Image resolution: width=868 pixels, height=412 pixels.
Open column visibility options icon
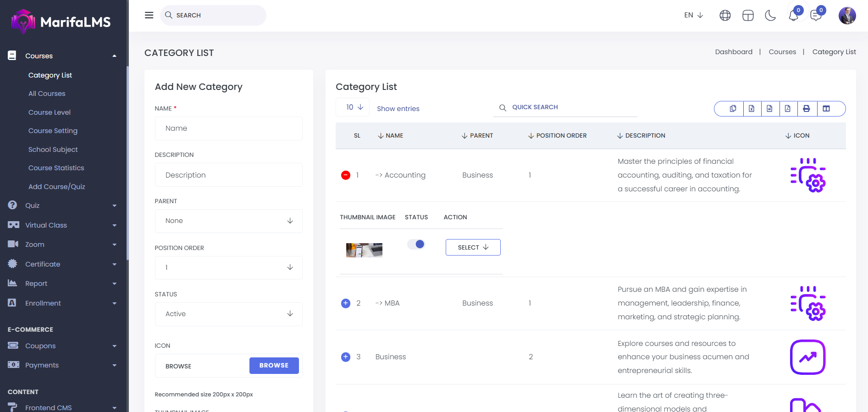pyautogui.click(x=826, y=109)
